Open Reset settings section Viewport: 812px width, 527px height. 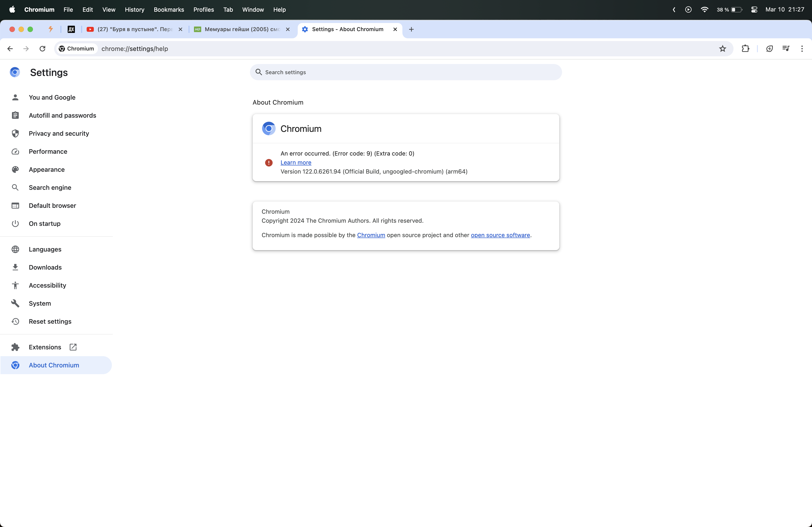(x=56, y=322)
